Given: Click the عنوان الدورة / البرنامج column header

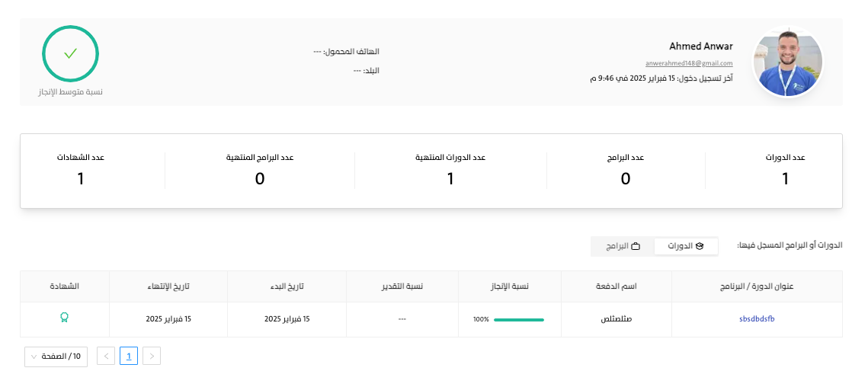Looking at the screenshot, I should [757, 286].
